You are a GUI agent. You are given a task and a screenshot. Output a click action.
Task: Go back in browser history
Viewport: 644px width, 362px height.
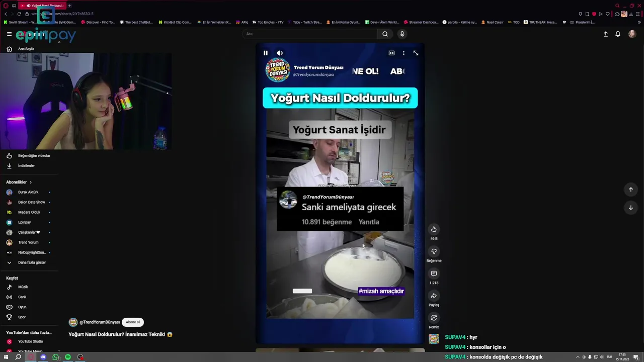pos(6,14)
